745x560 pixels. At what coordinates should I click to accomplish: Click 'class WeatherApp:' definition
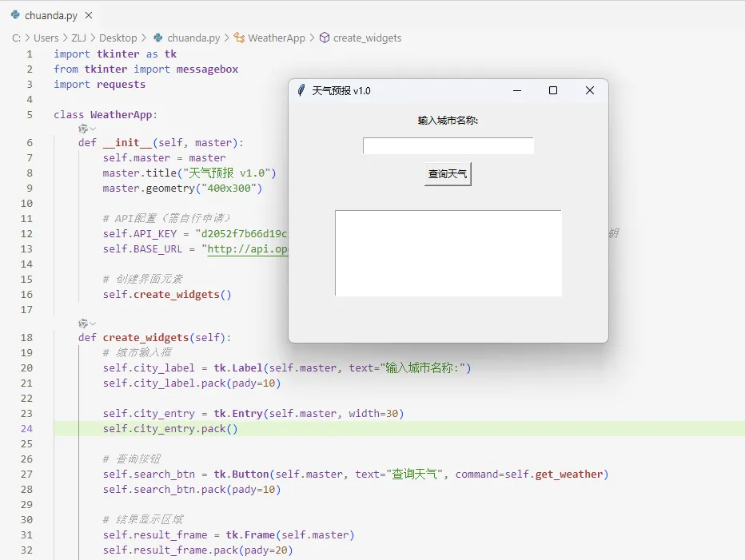click(x=106, y=115)
